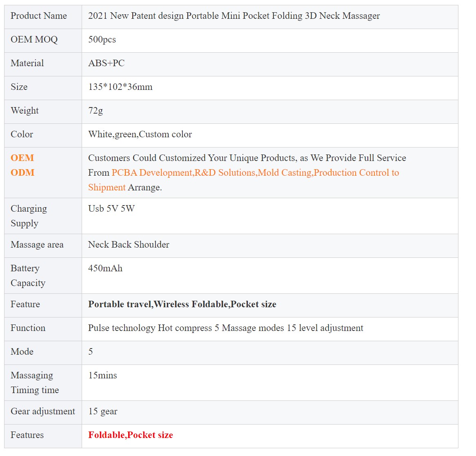The width and height of the screenshot is (476, 456).
Task: Select the 135*102*36mm size value
Action: 120,87
